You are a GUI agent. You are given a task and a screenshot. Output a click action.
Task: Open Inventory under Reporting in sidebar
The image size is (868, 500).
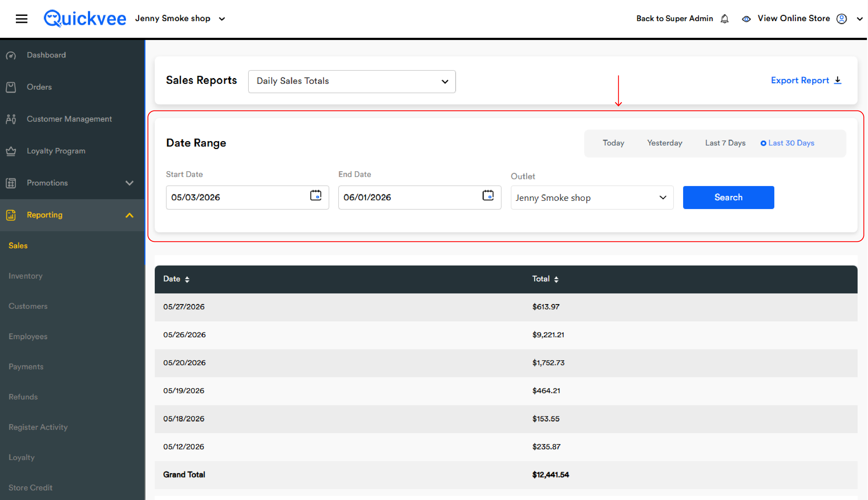coord(25,276)
